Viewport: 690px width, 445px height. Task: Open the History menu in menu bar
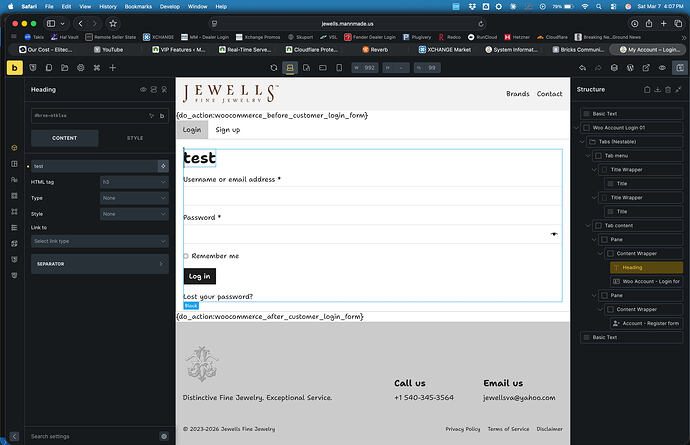tap(108, 7)
